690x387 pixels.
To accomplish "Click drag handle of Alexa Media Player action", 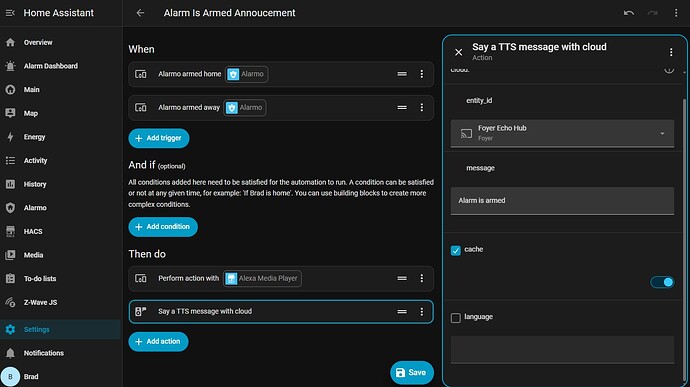I will point(402,278).
